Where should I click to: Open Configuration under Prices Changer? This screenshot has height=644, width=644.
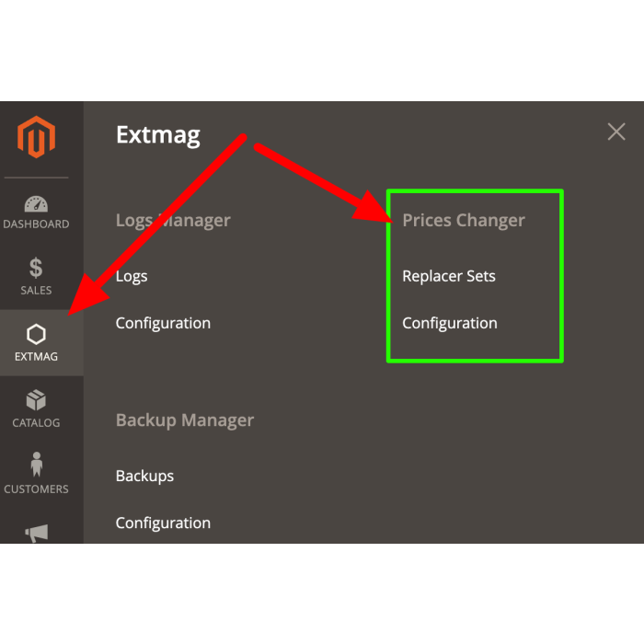(x=450, y=323)
